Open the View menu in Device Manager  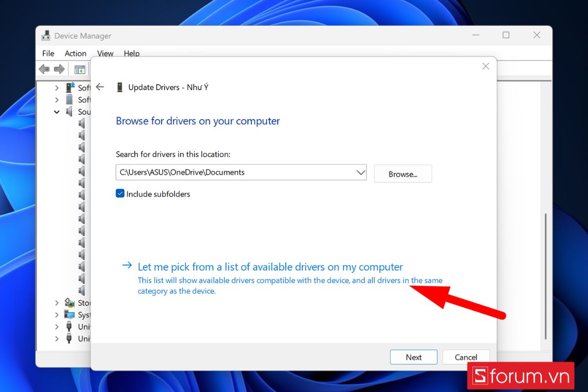click(105, 53)
